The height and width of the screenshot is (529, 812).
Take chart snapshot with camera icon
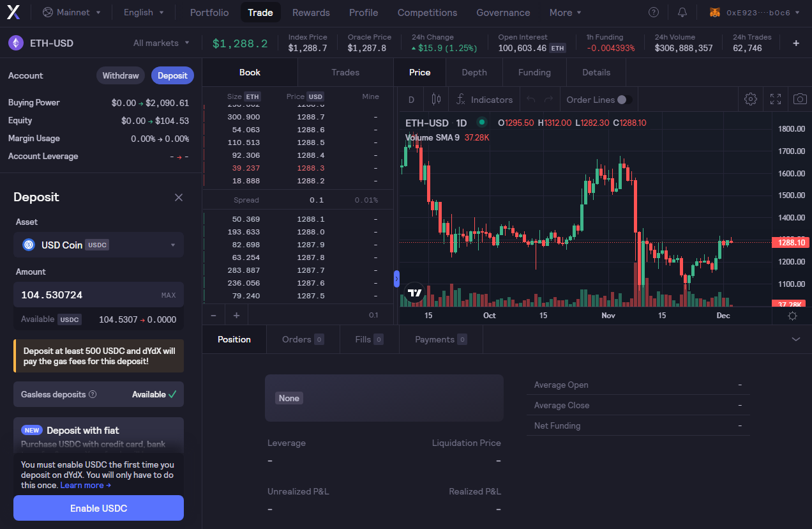tap(800, 99)
